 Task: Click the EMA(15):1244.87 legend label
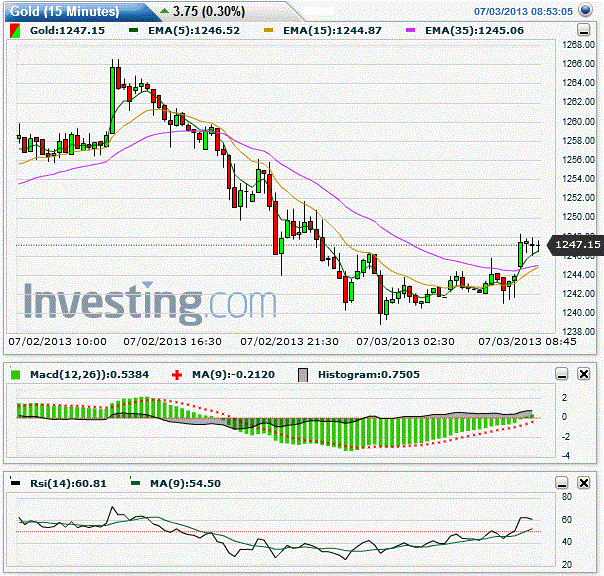(332, 30)
